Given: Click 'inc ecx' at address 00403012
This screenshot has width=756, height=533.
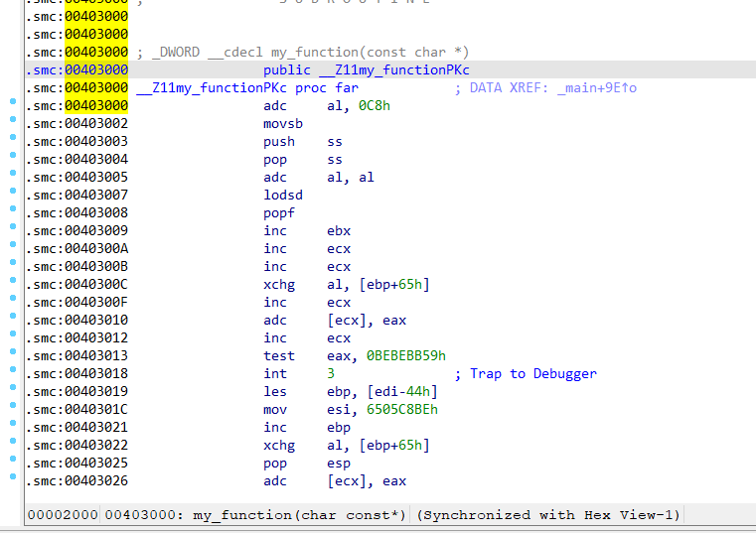Looking at the screenshot, I should (307, 337).
